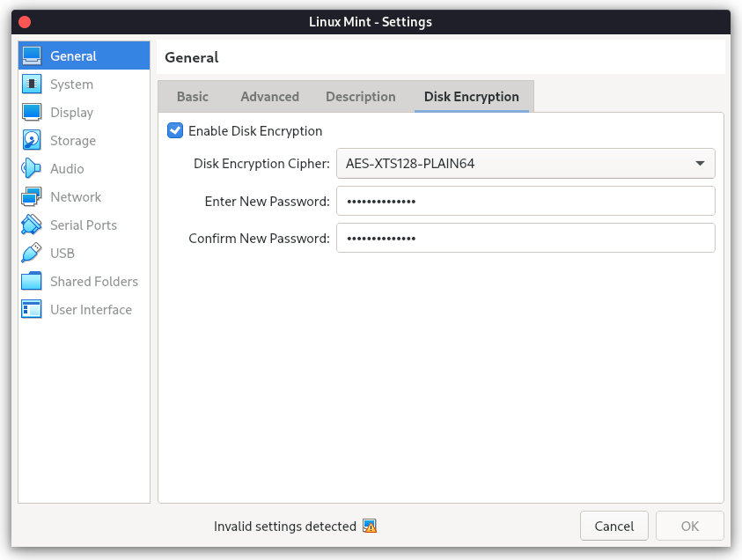Click the Enter New Password field
The image size is (742, 560).
coord(525,201)
